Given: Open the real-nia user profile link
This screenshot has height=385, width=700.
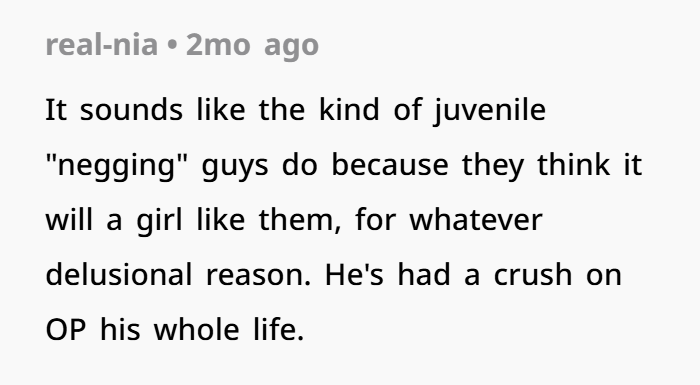Looking at the screenshot, I should (x=102, y=45).
